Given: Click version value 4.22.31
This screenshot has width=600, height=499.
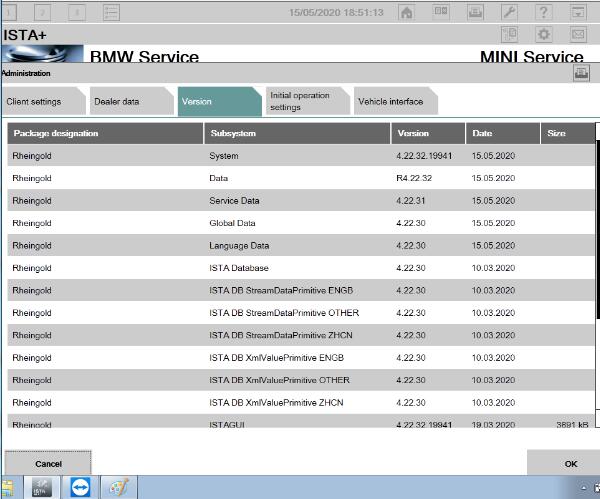Looking at the screenshot, I should (411, 201).
